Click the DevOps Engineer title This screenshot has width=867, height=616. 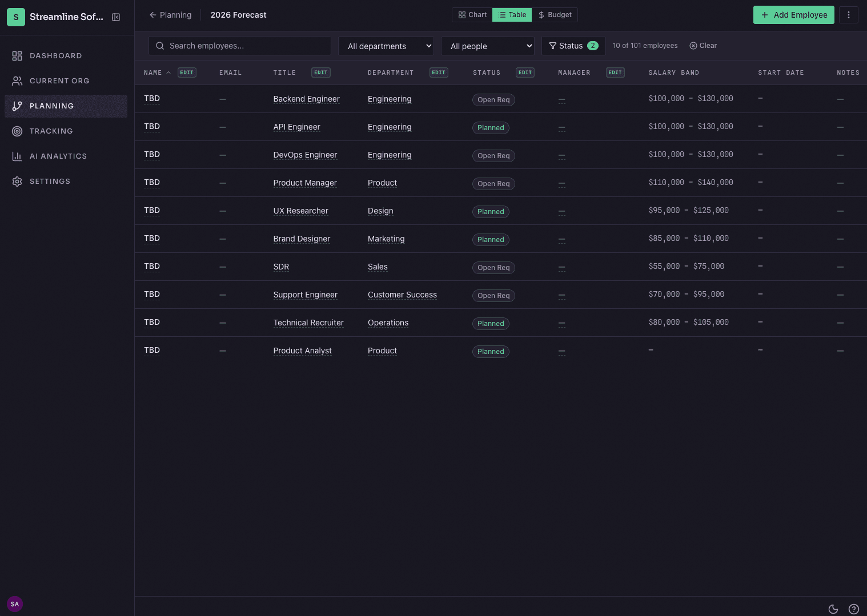click(305, 155)
